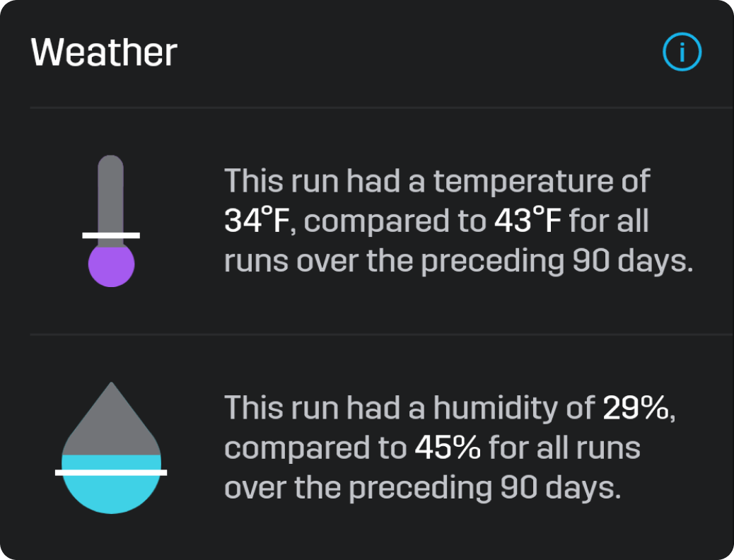Click 'runs over the preceding 90 days' temperature line

click(458, 260)
